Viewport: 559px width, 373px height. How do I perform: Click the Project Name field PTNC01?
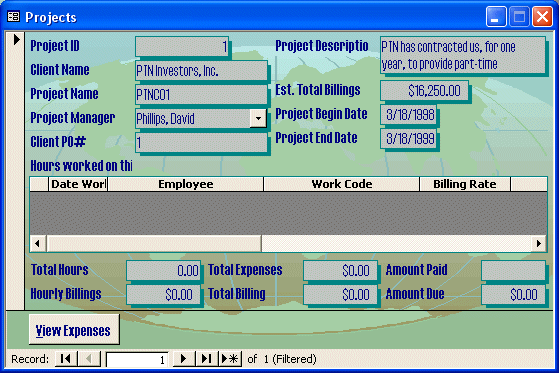pyautogui.click(x=201, y=94)
